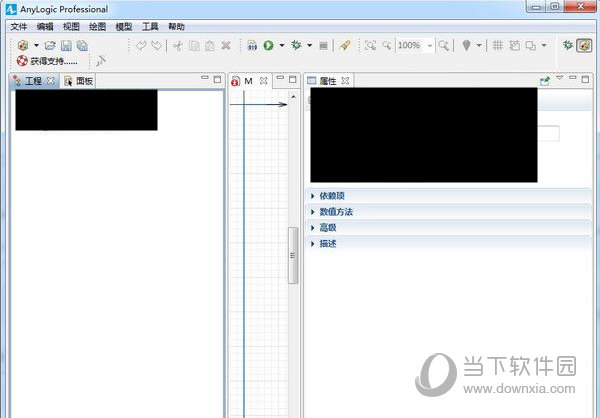Click the Redo arrow icon
The height and width of the screenshot is (418, 600).
tap(157, 46)
